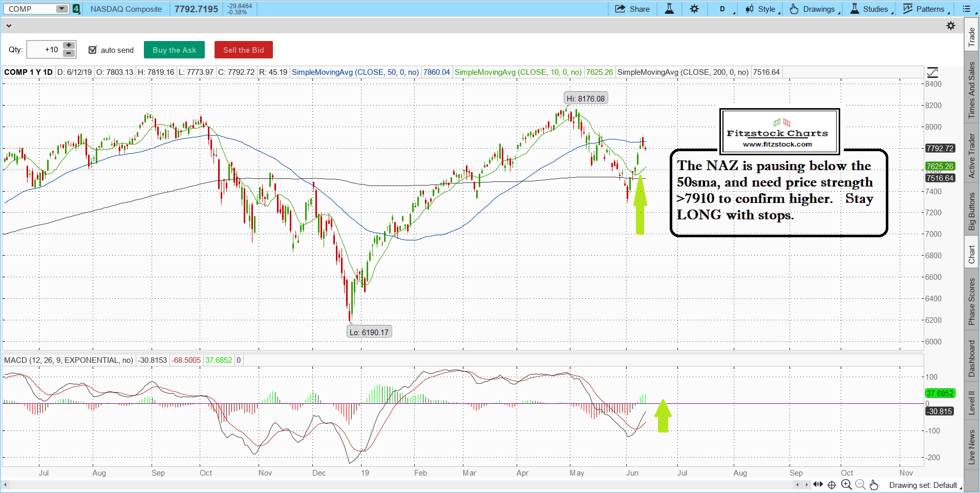The width and height of the screenshot is (980, 493).
Task: Click the Qty input field
Action: click(44, 50)
